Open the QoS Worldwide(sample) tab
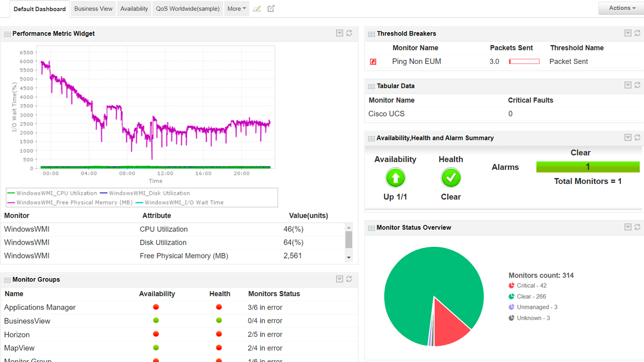This screenshot has width=644, height=362. [187, 9]
